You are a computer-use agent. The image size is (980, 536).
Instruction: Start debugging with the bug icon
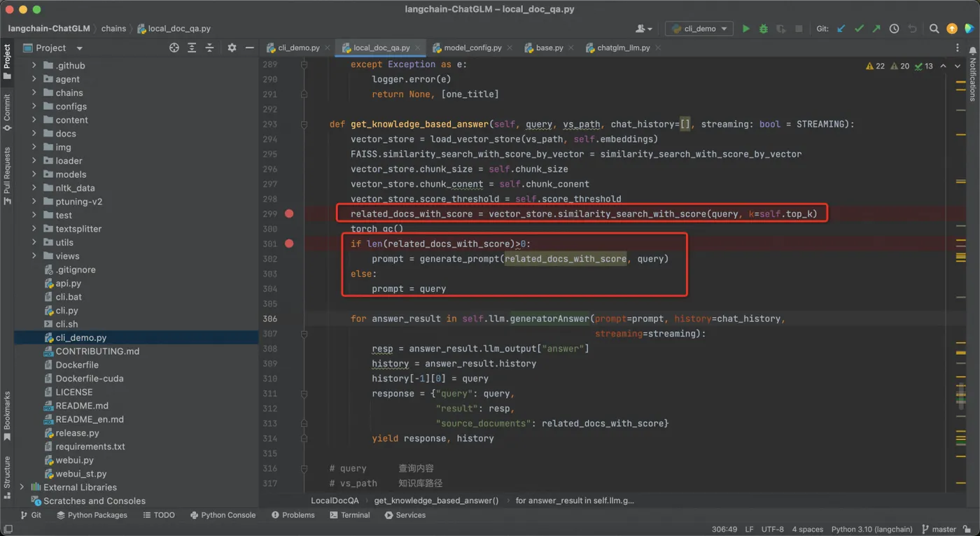[x=763, y=29]
